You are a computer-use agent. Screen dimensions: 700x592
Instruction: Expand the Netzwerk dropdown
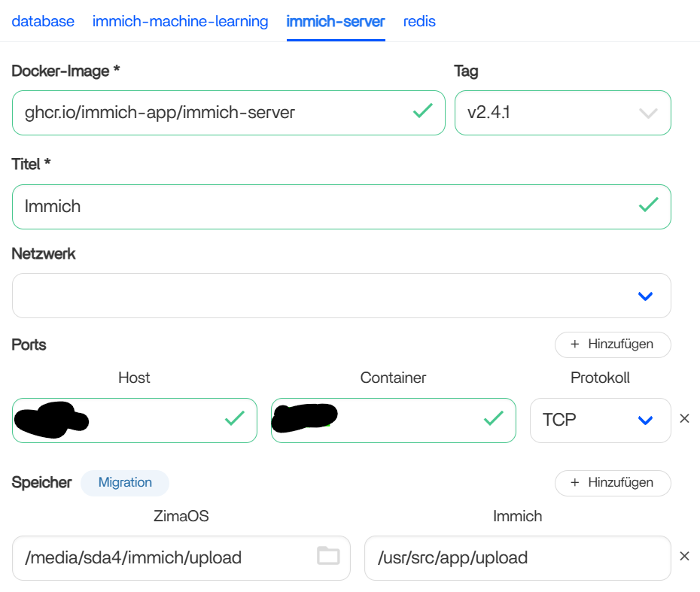coord(645,296)
